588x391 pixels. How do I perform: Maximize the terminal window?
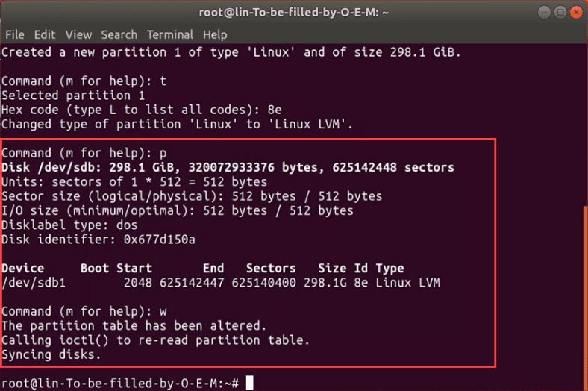point(560,13)
